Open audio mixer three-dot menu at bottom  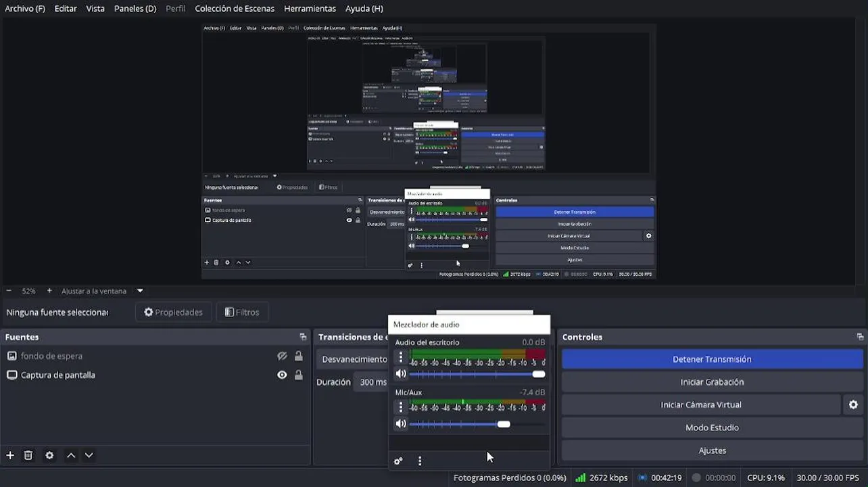420,461
